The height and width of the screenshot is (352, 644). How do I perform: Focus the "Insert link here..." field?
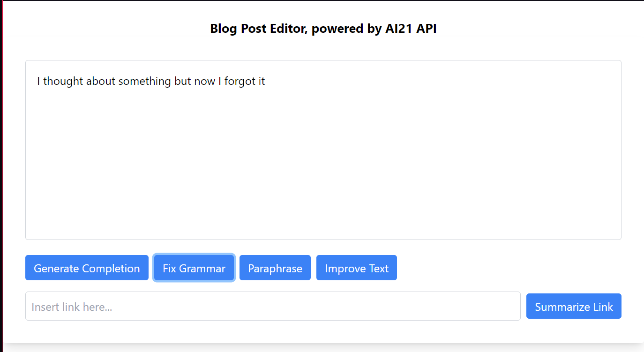(273, 307)
